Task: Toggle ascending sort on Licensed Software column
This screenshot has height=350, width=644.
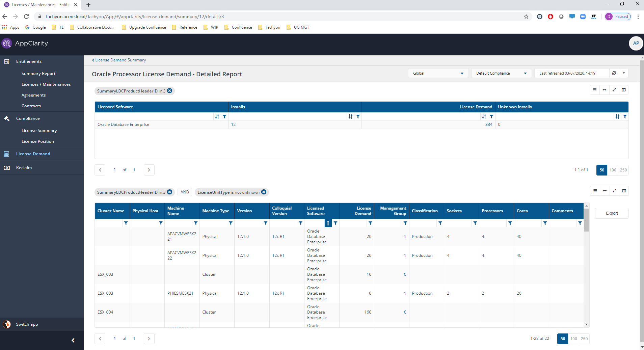Action: (x=328, y=223)
